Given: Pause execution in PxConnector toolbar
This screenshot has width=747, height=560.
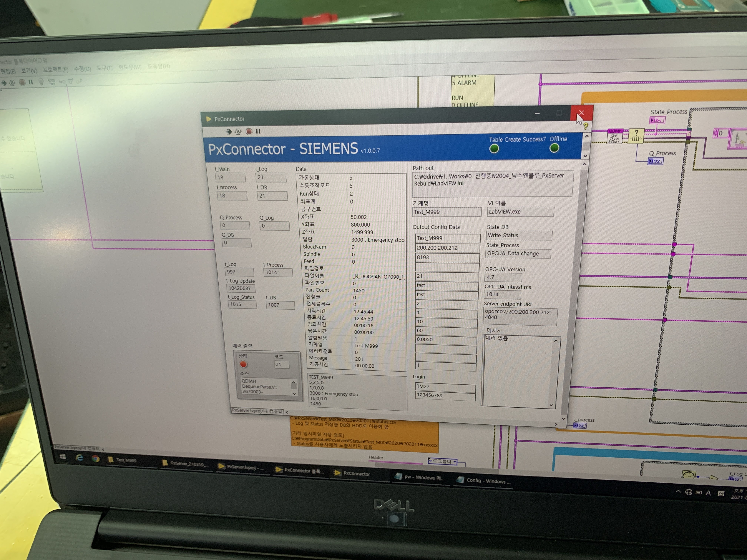Looking at the screenshot, I should point(258,131).
